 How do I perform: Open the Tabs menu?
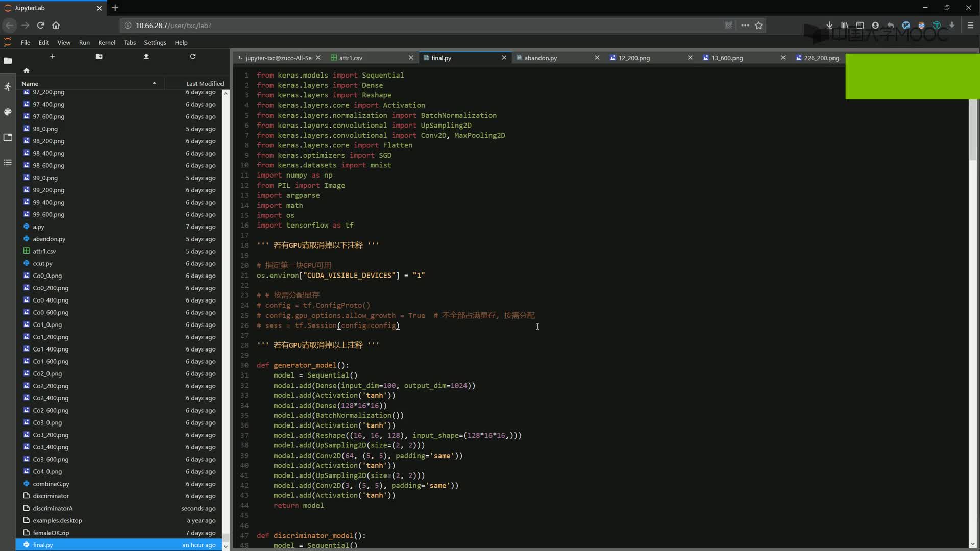point(130,43)
